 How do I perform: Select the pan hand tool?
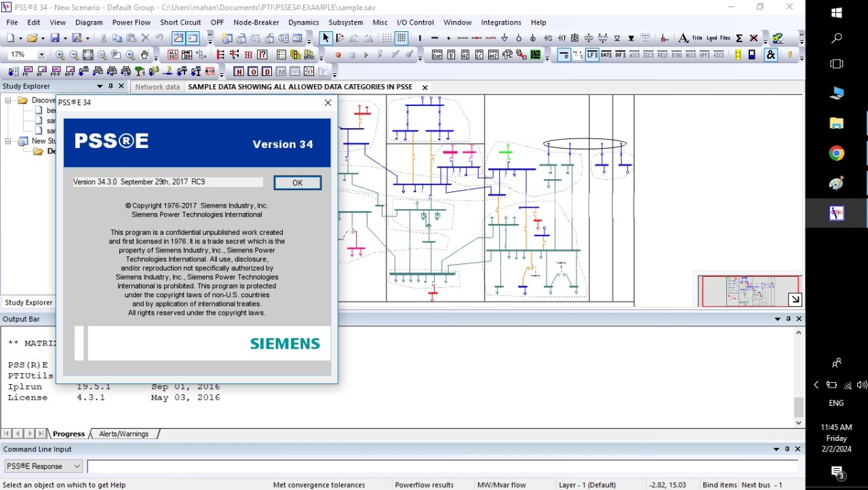(x=144, y=55)
